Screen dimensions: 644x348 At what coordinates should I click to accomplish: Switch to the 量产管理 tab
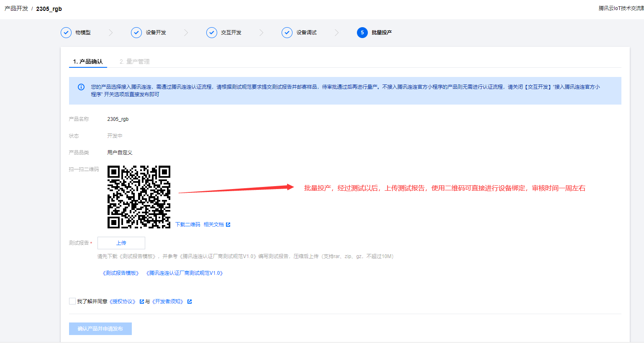pyautogui.click(x=134, y=61)
